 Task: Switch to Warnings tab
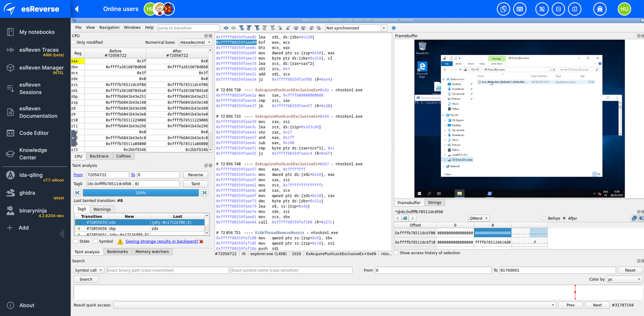tap(102, 209)
